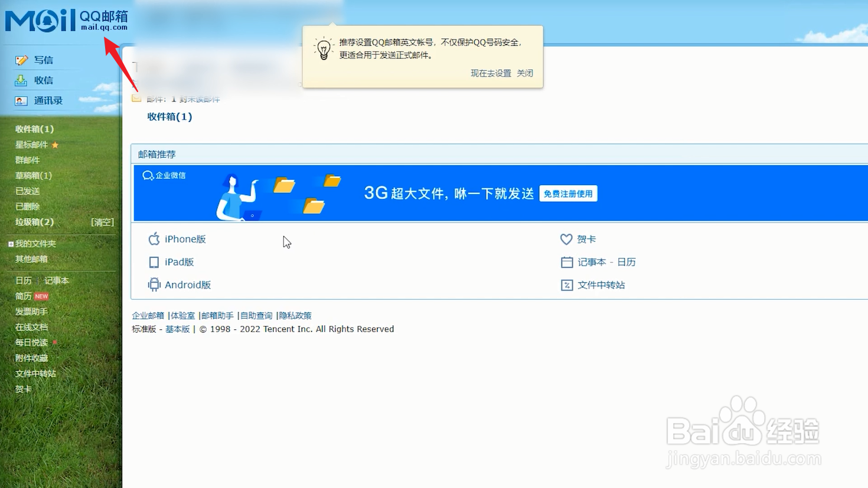Open 记事本 link in main panel
This screenshot has width=868, height=488.
(x=592, y=262)
